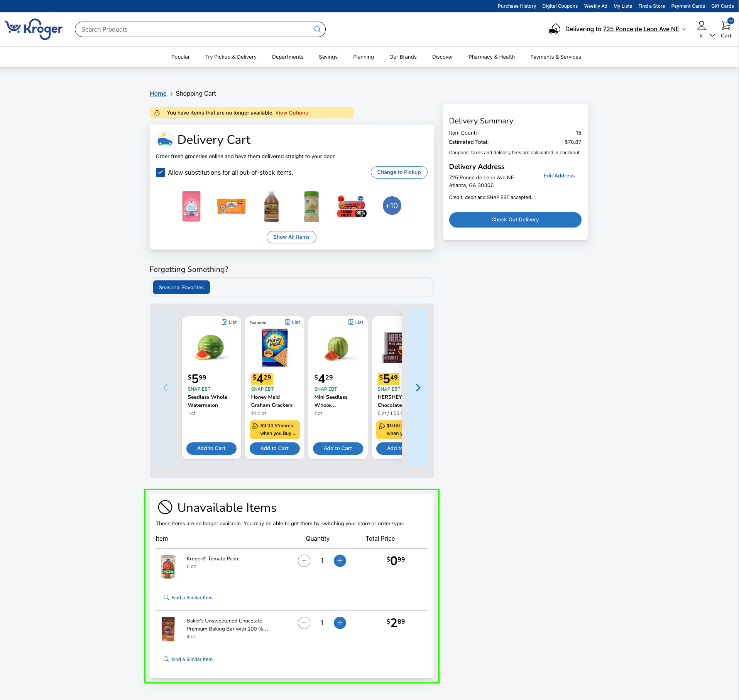739x700 pixels.
Task: Open Pharmacy & Health menu
Action: pos(492,57)
